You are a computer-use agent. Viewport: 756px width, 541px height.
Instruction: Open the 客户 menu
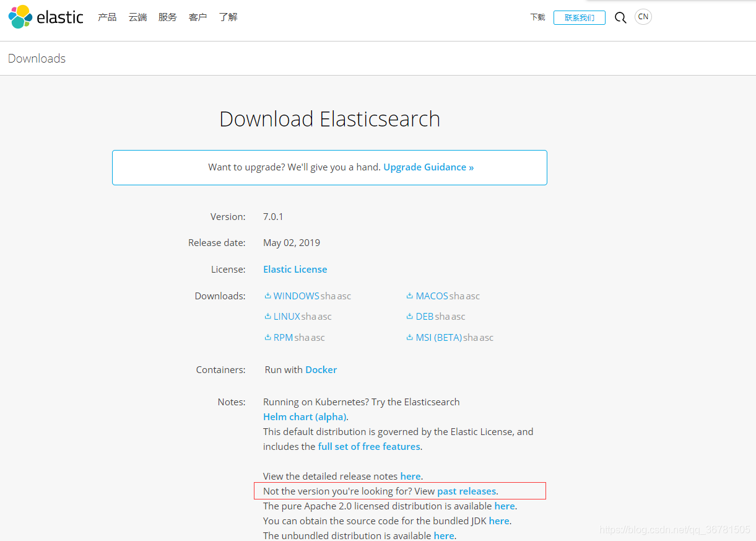(198, 17)
